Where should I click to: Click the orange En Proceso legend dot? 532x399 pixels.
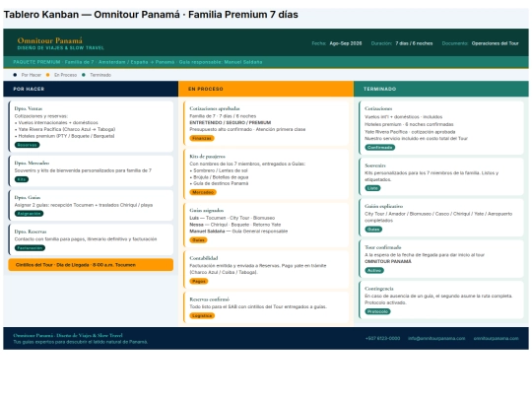pyautogui.click(x=48, y=75)
